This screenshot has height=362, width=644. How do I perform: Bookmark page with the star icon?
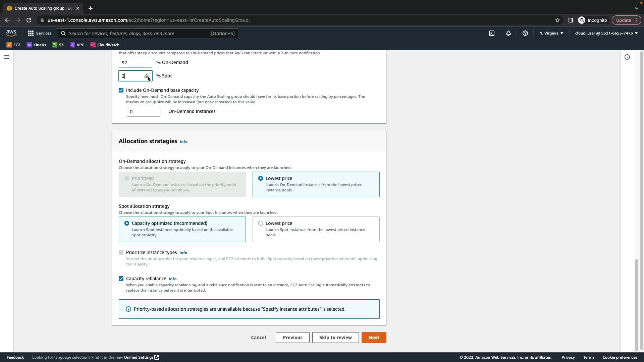pyautogui.click(x=557, y=20)
